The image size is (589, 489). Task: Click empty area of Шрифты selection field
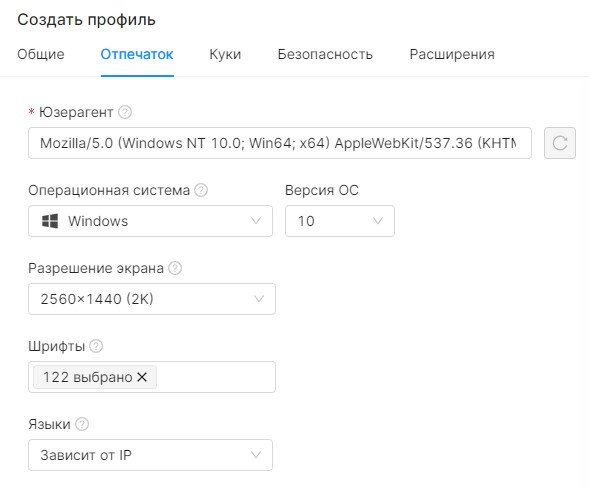point(216,377)
